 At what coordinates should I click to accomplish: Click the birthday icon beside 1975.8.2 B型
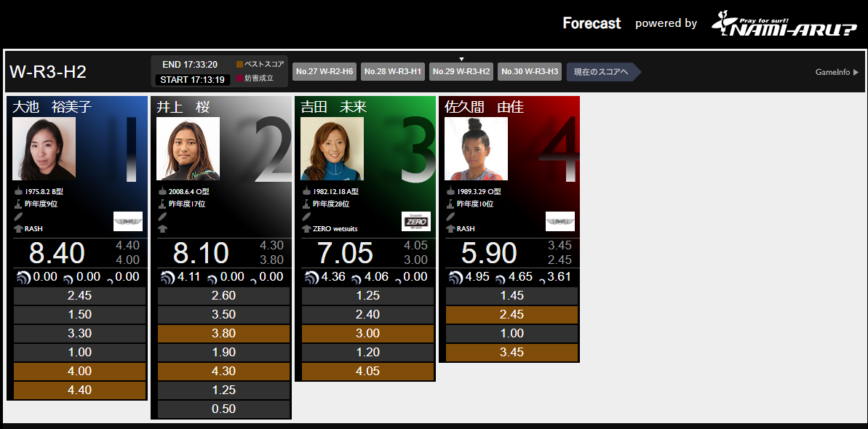pos(17,191)
